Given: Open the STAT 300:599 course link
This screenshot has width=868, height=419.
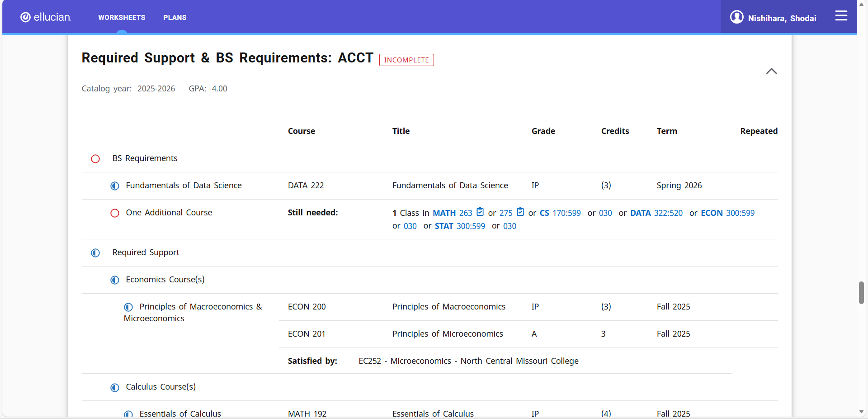Looking at the screenshot, I should point(459,226).
